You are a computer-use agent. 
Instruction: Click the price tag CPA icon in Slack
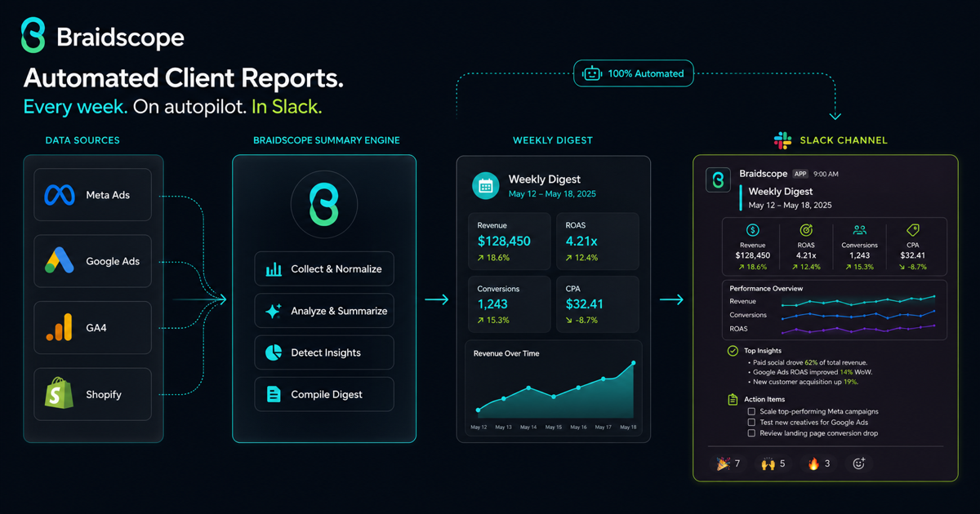pyautogui.click(x=913, y=230)
